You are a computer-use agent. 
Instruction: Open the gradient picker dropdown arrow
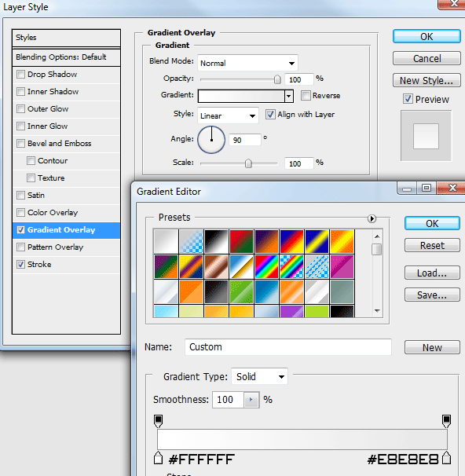coord(289,97)
